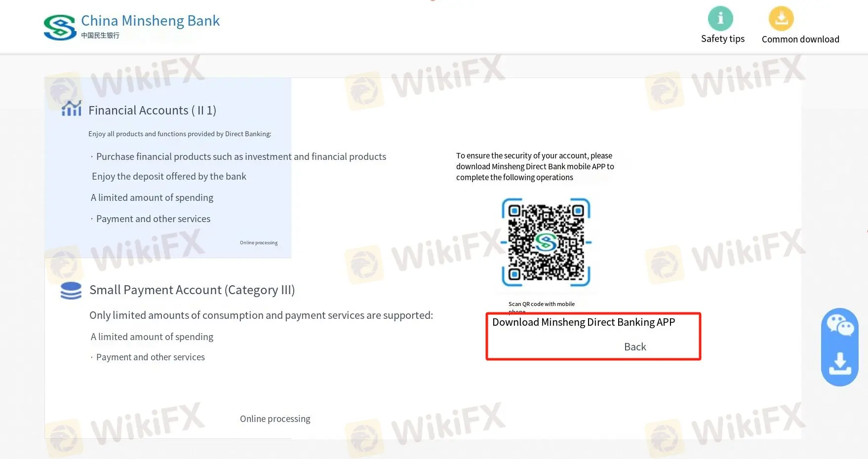868x459 pixels.
Task: Open the Safety tips text label
Action: [x=722, y=39]
